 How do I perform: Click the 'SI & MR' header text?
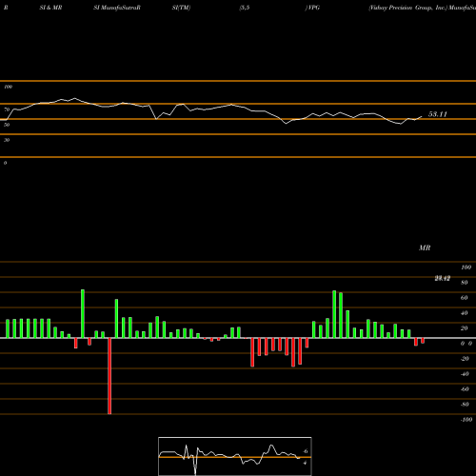pyautogui.click(x=50, y=8)
